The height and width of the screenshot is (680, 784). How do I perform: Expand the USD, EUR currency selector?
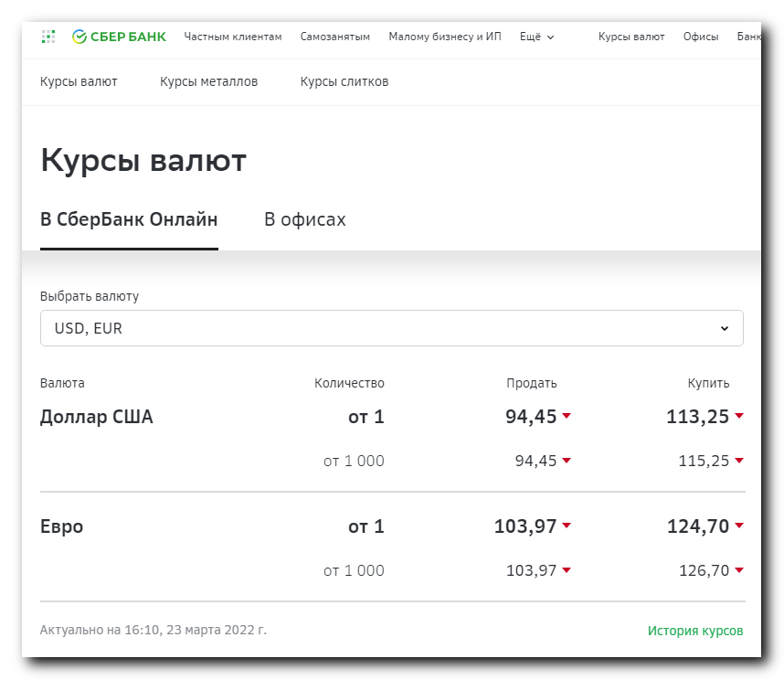(391, 328)
